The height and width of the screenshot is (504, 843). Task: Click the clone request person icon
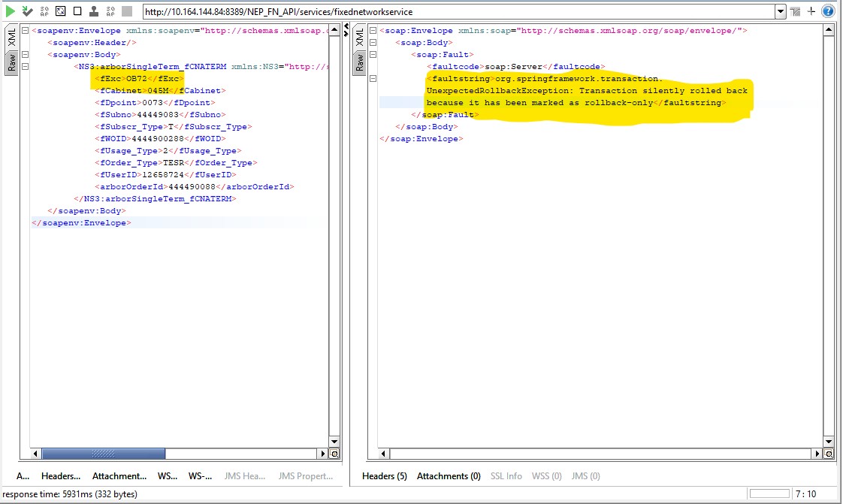[x=93, y=11]
